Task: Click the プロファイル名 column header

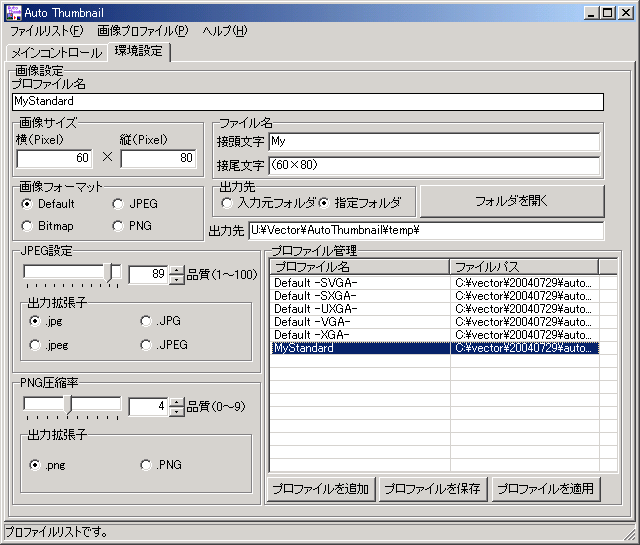Action: pos(360,267)
